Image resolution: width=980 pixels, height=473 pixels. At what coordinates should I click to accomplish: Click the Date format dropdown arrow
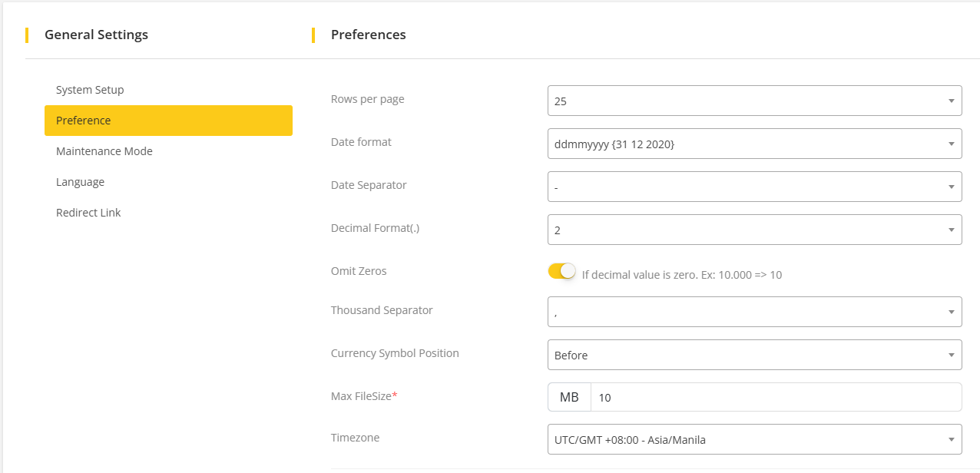pos(951,144)
